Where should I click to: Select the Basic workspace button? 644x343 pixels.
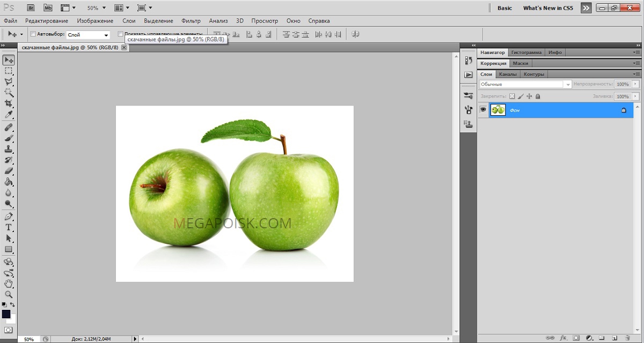(x=504, y=8)
